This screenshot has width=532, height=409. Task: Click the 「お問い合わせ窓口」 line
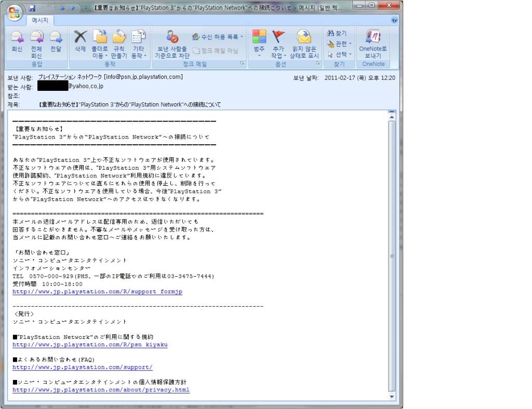pos(42,253)
